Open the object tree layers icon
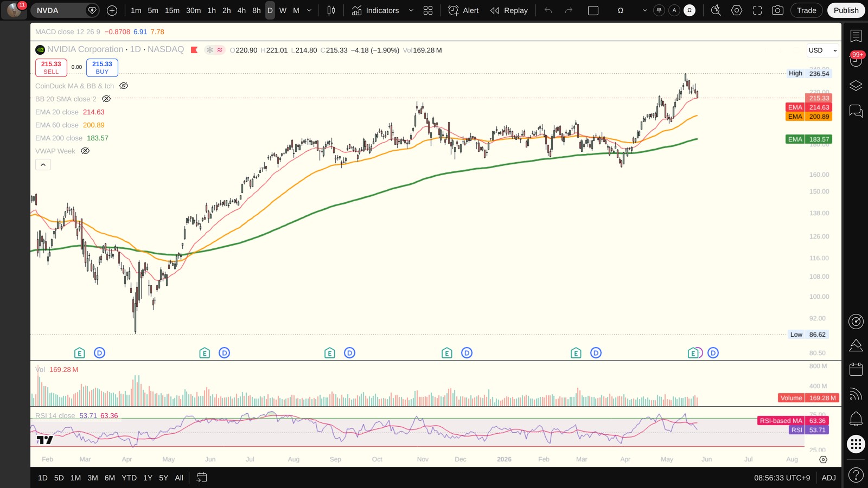Screen dimensions: 868x488 [856, 86]
